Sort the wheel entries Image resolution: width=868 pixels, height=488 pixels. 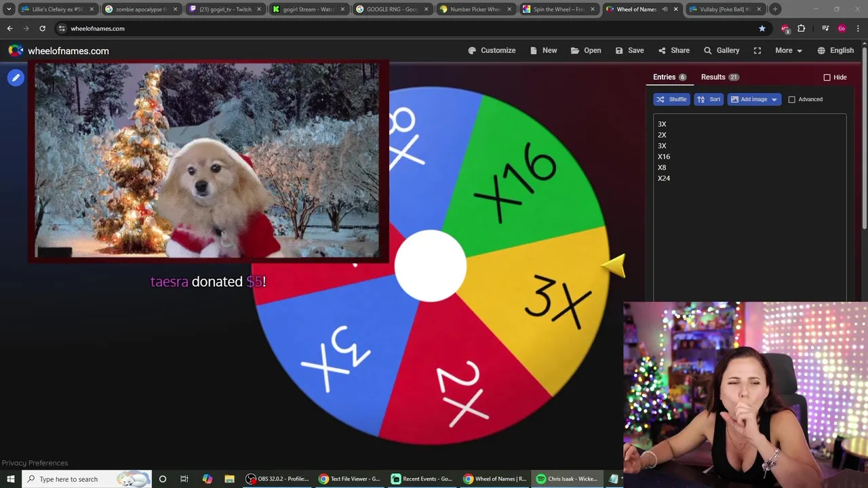(709, 100)
